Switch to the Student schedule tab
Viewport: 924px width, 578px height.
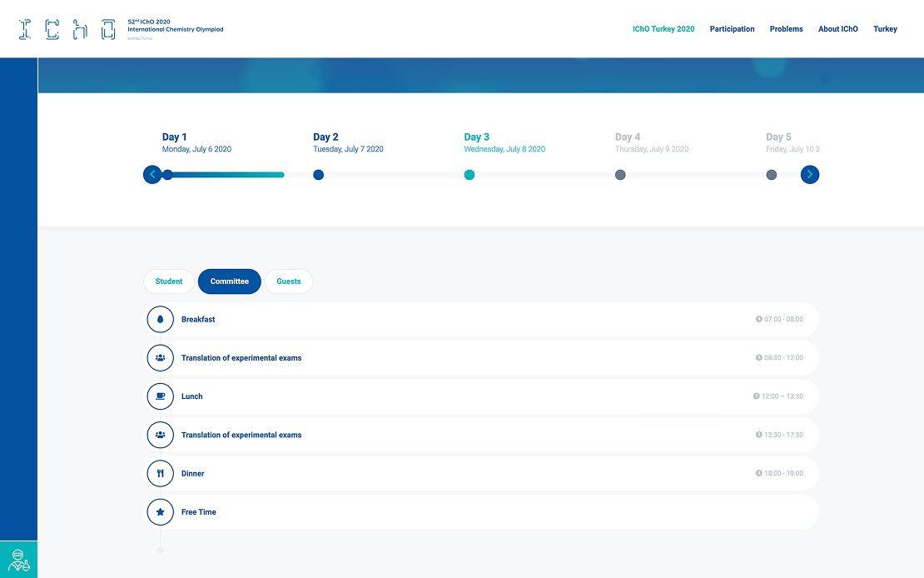tap(169, 282)
